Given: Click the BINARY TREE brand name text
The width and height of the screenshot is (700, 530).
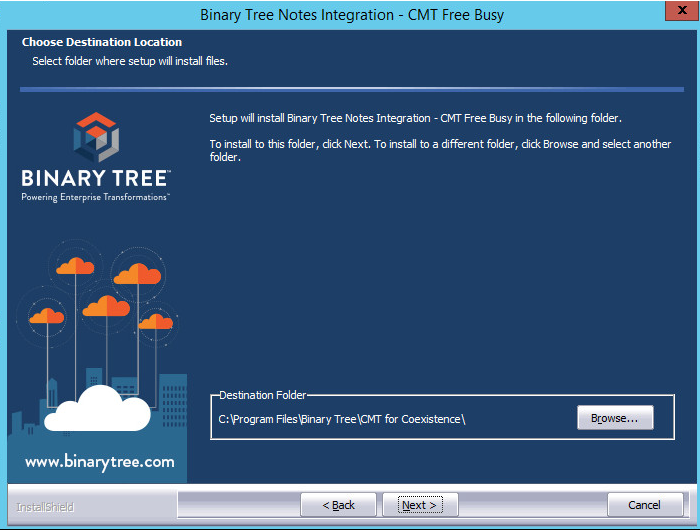Looking at the screenshot, I should click(96, 178).
